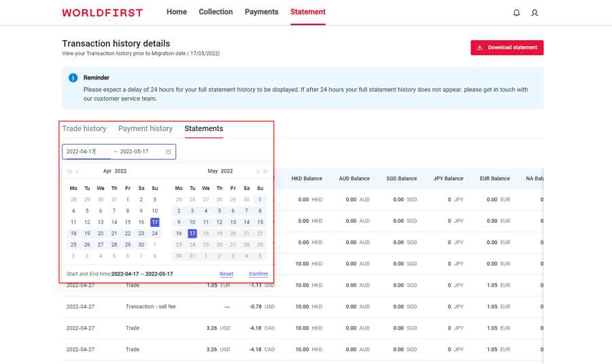This screenshot has height=364, width=612.
Task: Pick April 1 in the April calendar
Action: coord(128,200)
